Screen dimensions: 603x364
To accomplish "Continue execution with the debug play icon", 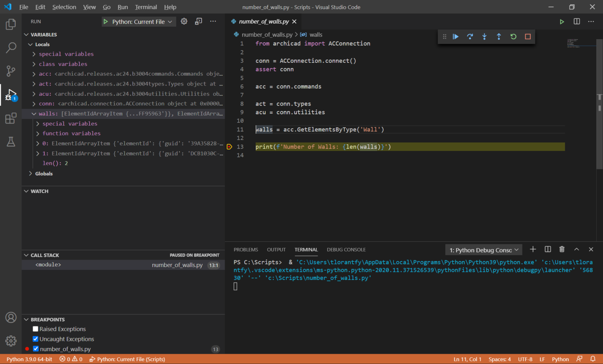I will pyautogui.click(x=455, y=36).
